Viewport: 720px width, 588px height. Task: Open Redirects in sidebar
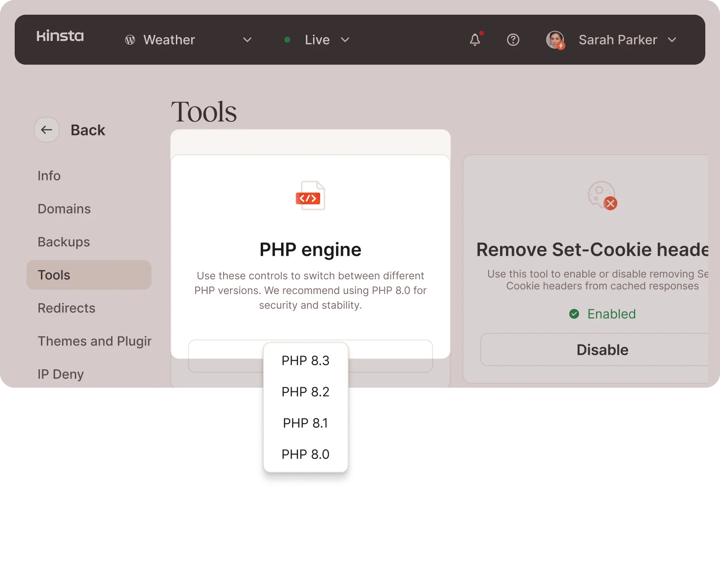click(67, 308)
